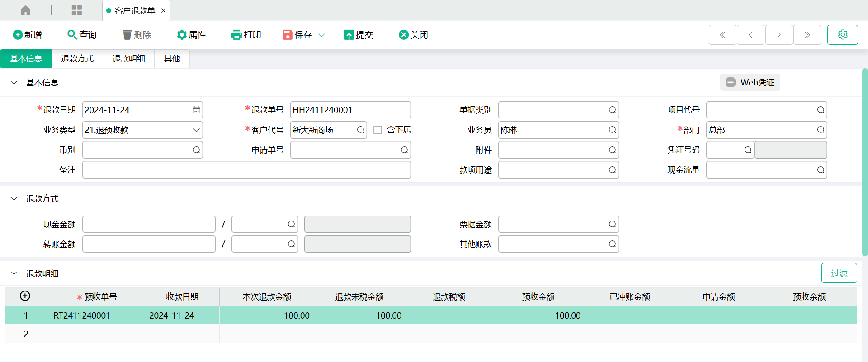Image resolution: width=868 pixels, height=362 pixels.
Task: Click the 转账金额 input field
Action: pyautogui.click(x=149, y=244)
